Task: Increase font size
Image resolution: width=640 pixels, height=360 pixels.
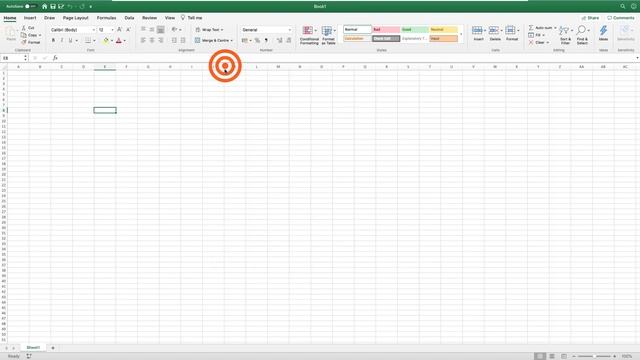Action: (120, 30)
